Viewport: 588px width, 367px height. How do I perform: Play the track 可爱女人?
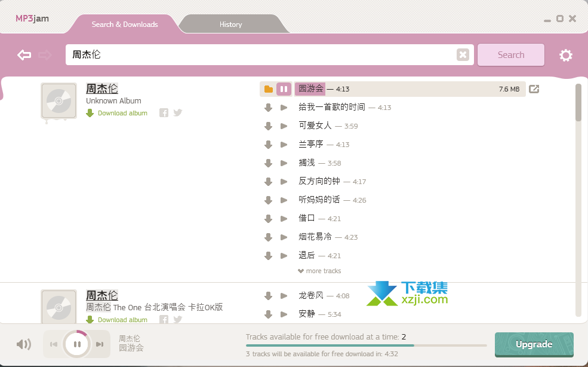[x=284, y=126]
